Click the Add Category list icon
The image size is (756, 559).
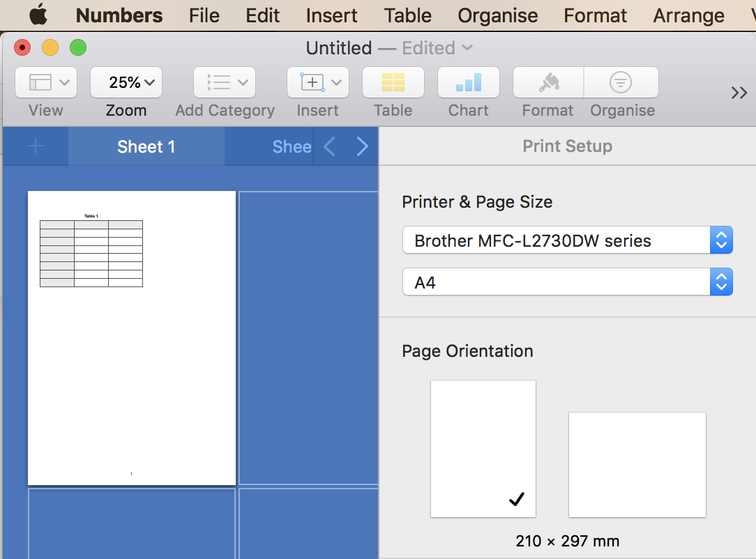[225, 83]
